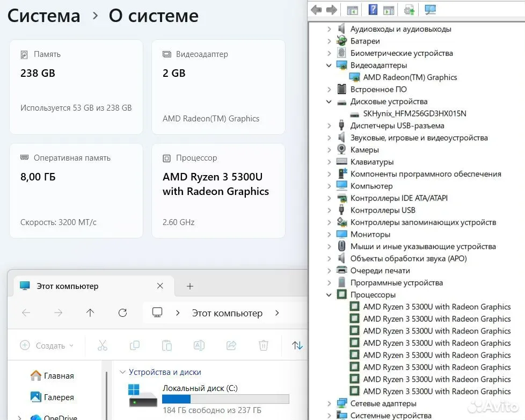Screen dimensions: 525x420
Task: Click show/hide console tree toolbar icon
Action: [x=352, y=10]
